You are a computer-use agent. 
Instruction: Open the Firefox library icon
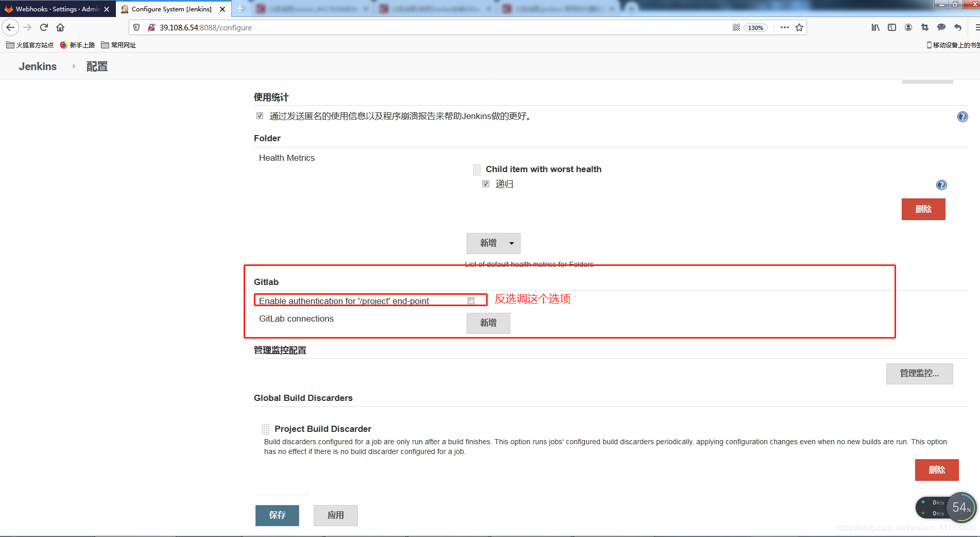pos(875,27)
